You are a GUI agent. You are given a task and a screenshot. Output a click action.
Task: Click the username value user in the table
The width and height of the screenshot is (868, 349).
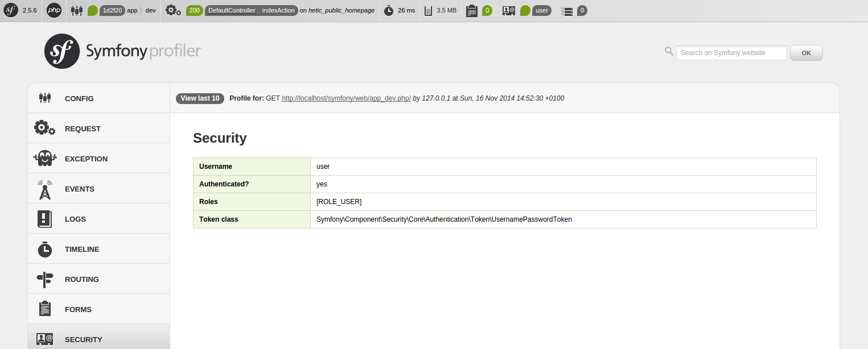tap(323, 167)
